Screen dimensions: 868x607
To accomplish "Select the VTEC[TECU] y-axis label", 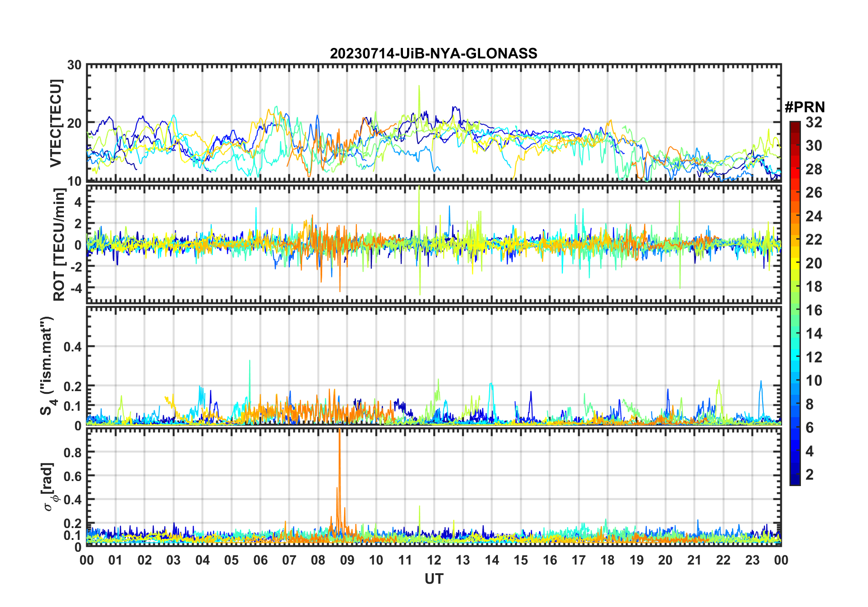I will coord(55,123).
